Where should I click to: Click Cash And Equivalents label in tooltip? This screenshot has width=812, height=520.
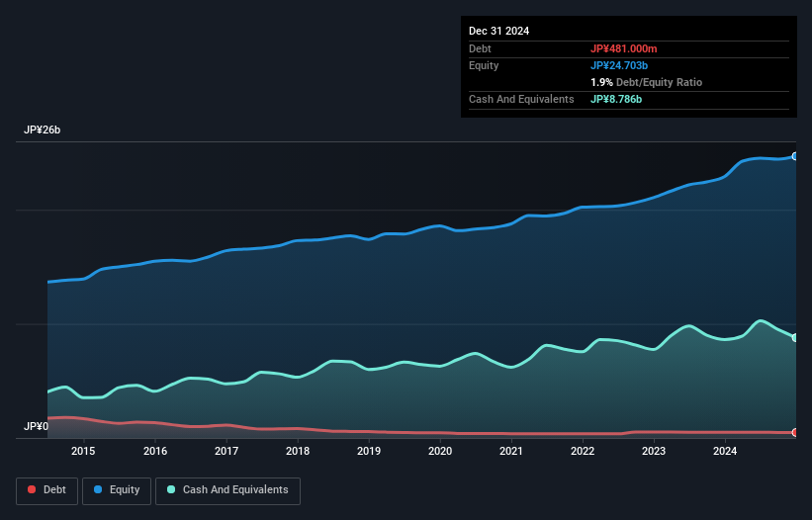(521, 99)
